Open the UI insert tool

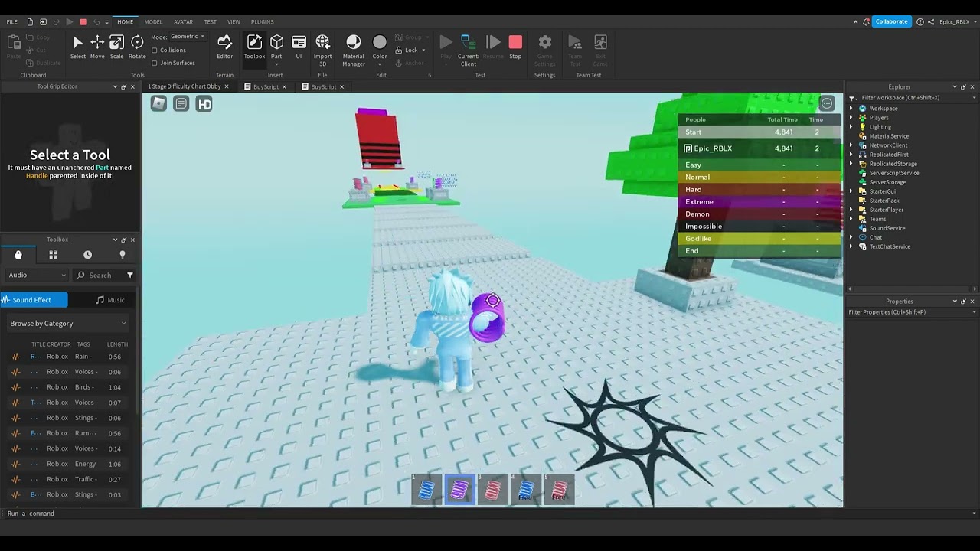tap(299, 47)
